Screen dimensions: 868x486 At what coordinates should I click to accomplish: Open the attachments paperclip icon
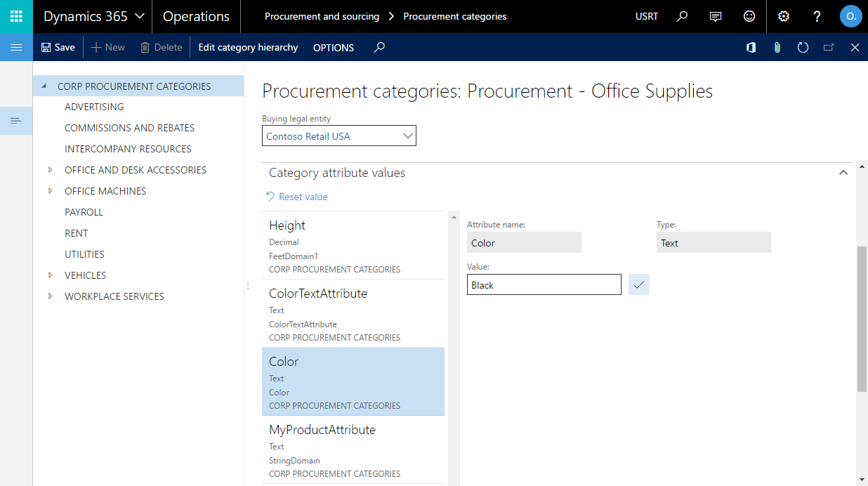(777, 47)
